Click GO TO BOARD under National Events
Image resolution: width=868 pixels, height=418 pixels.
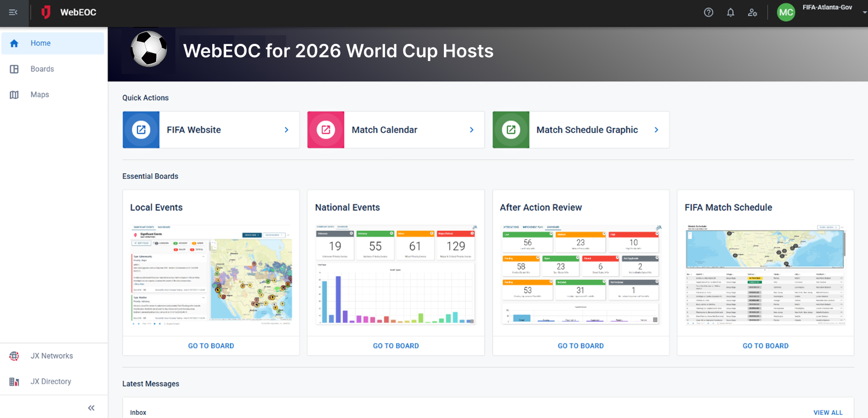396,346
